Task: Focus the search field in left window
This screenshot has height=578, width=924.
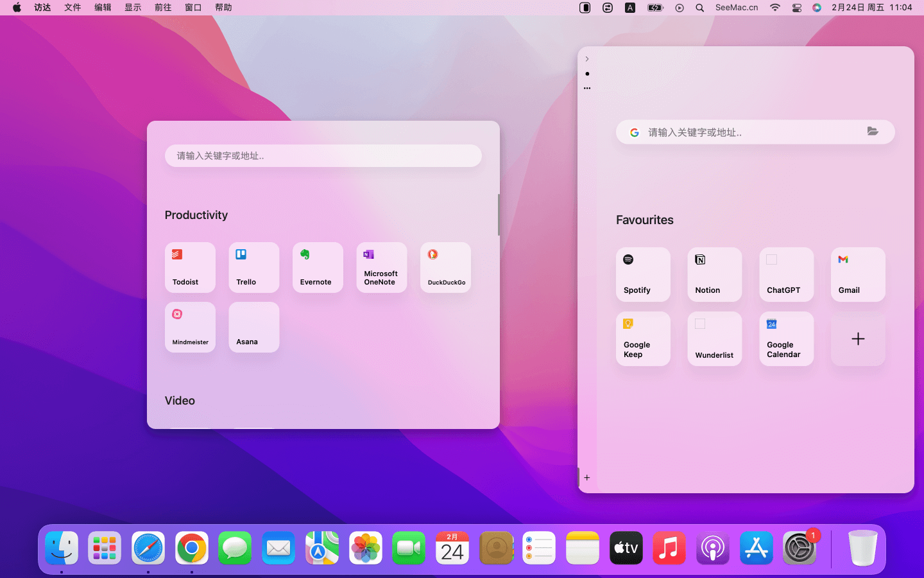Action: 323,155
